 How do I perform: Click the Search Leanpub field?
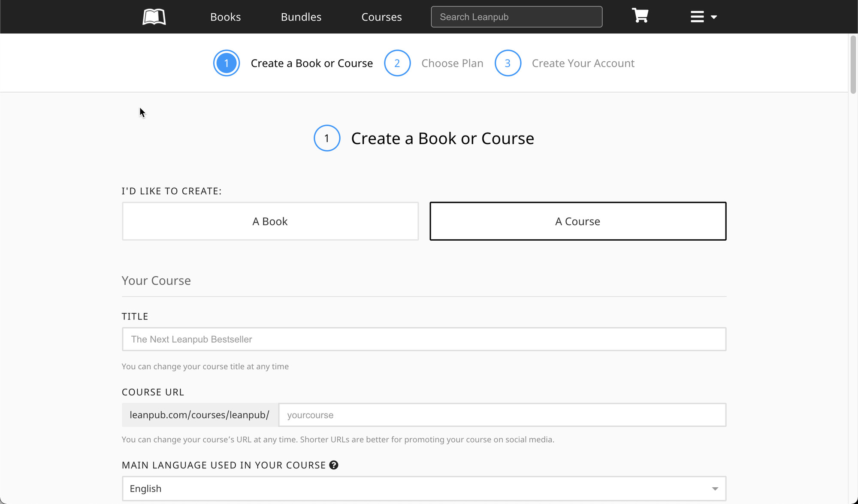click(x=517, y=17)
